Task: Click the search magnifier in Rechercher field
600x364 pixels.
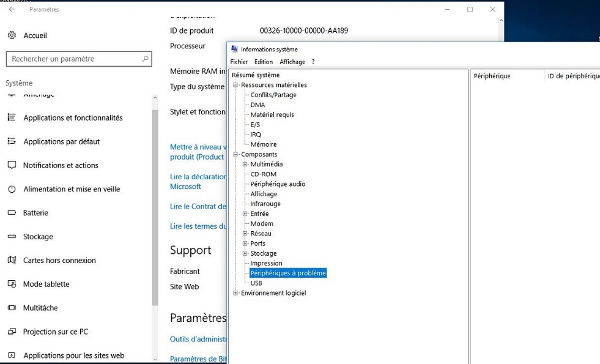Action: click(x=146, y=59)
